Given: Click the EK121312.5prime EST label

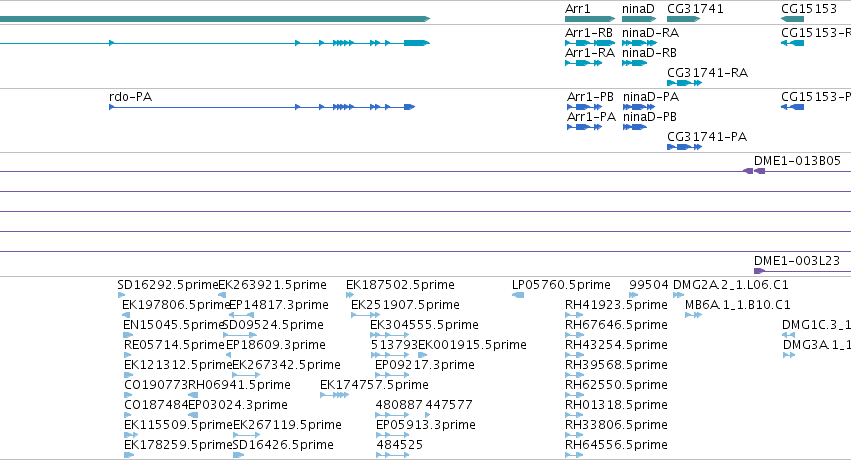Looking at the screenshot, I should coord(178,365).
